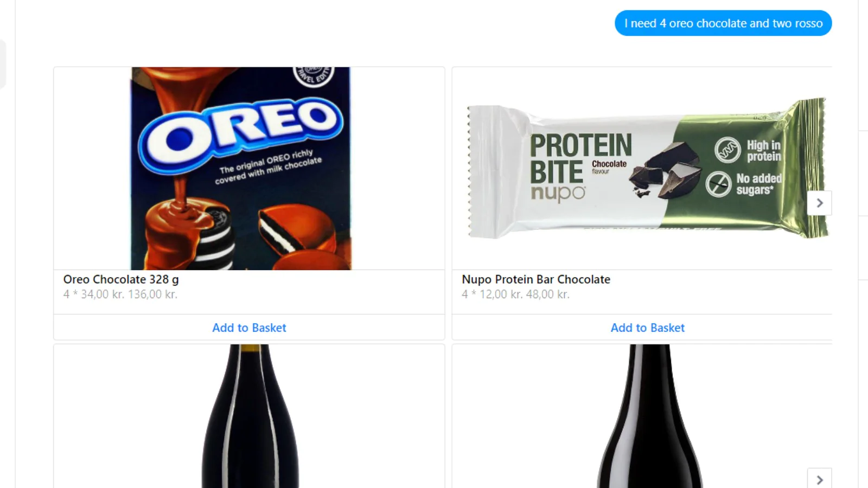The image size is (868, 488).
Task: Click the PROTEIN BITE text on wrapper
Action: (x=580, y=159)
